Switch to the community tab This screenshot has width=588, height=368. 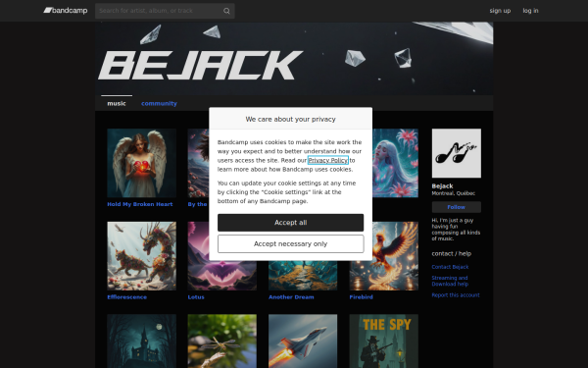coord(159,103)
